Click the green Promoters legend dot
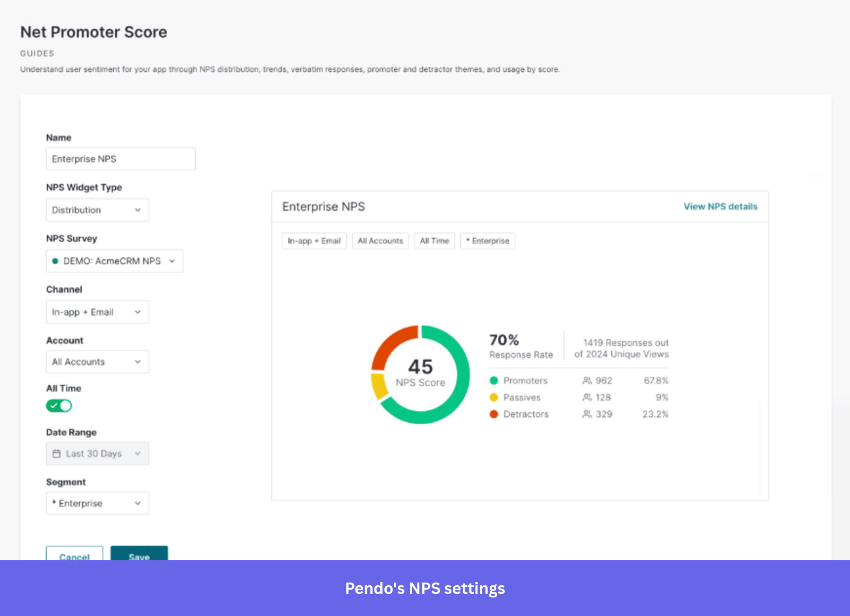Image resolution: width=850 pixels, height=616 pixels. pos(494,380)
